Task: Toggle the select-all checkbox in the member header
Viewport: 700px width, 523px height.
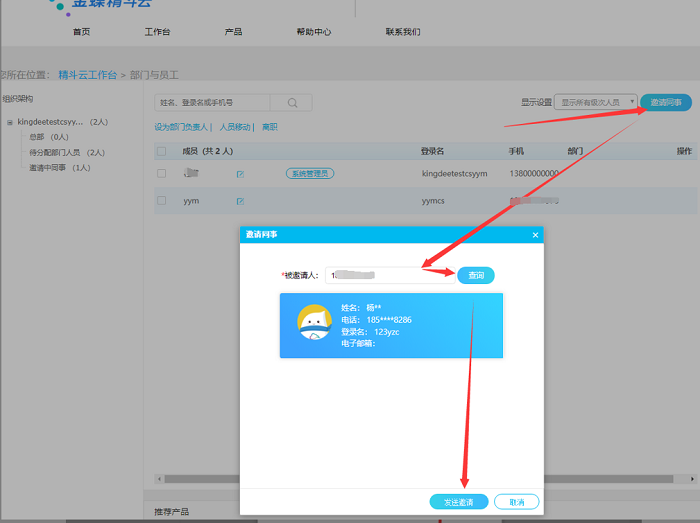Action: point(161,152)
